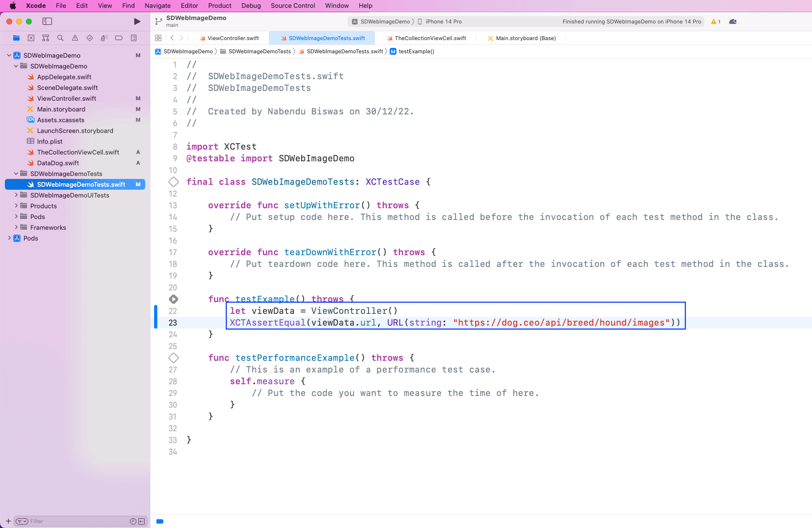Screen dimensions: 812x528
Task: Collapse the SDWebImageDemoTests folder
Action: click(16, 174)
